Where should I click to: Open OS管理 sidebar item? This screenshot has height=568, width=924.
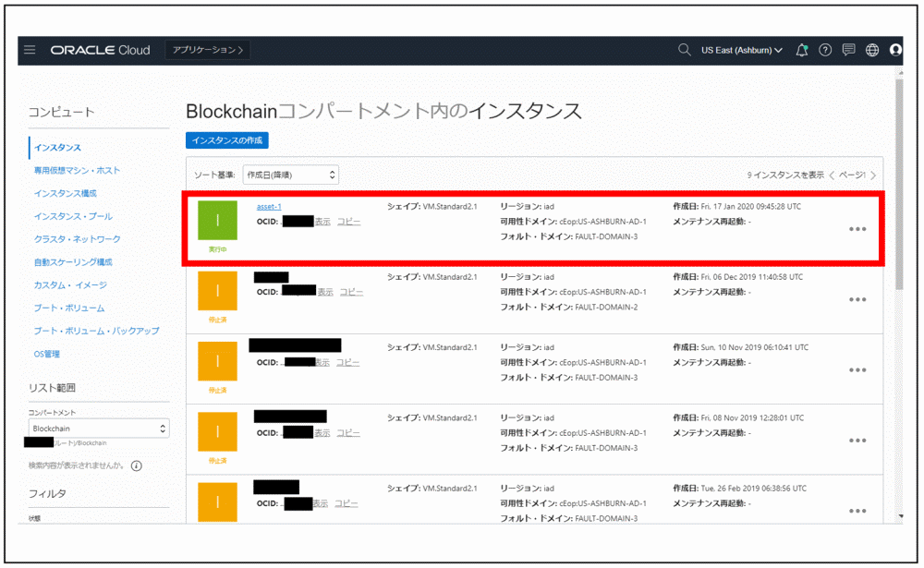pyautogui.click(x=46, y=354)
